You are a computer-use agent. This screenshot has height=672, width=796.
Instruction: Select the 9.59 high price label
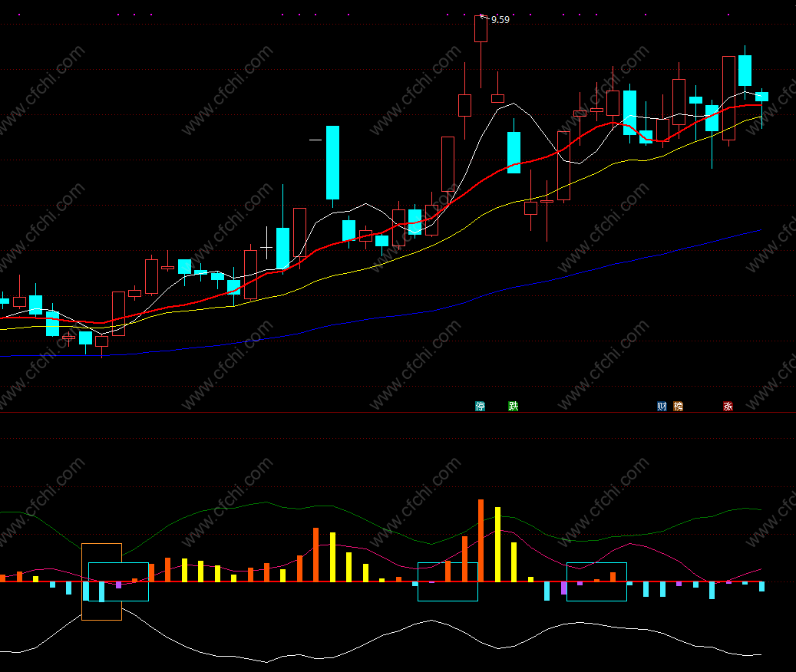pos(500,20)
